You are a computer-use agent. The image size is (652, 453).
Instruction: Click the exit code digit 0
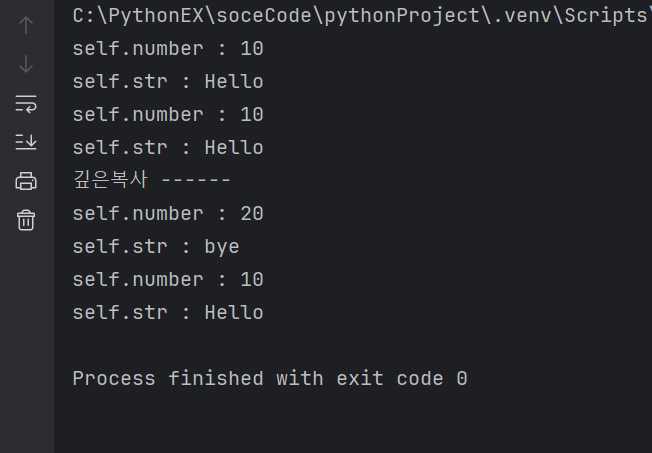462,379
